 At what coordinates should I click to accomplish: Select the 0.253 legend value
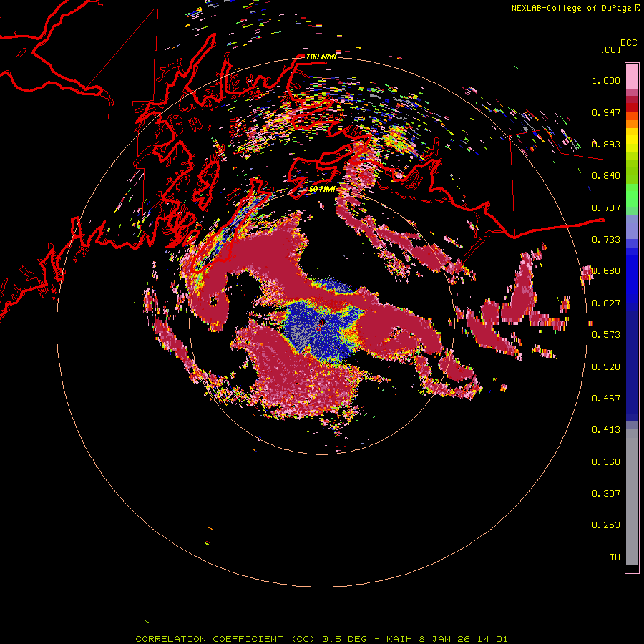[x=606, y=525]
